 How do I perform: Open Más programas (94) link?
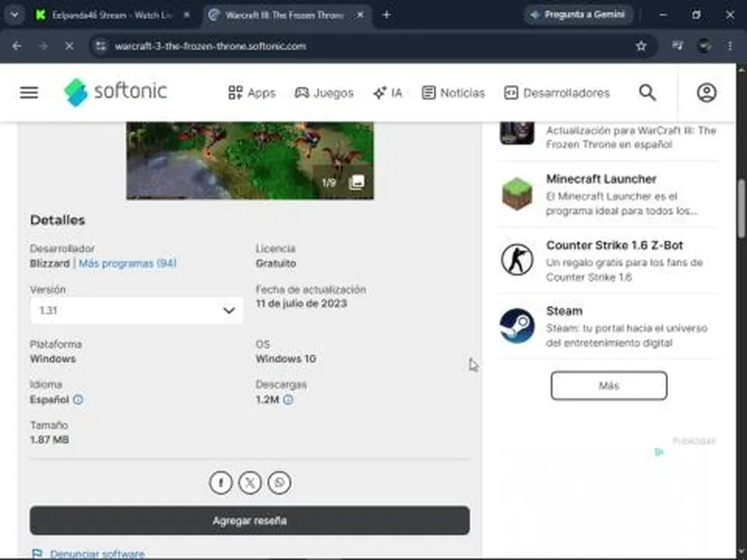[127, 264]
